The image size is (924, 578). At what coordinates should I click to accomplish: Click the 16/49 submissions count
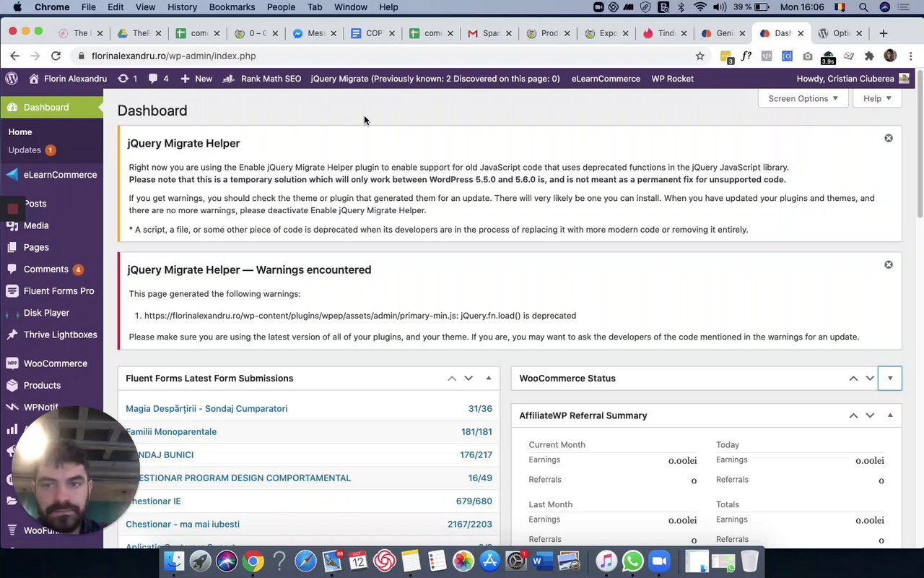(x=480, y=478)
